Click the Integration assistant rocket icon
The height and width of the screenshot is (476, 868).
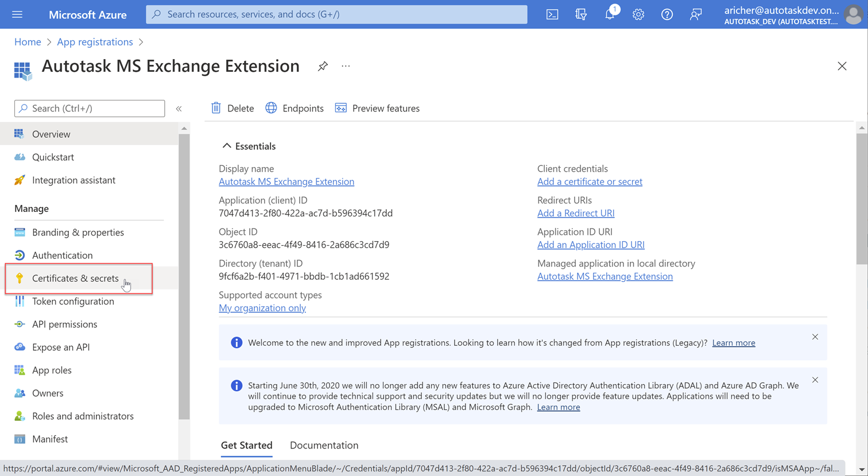coord(20,180)
